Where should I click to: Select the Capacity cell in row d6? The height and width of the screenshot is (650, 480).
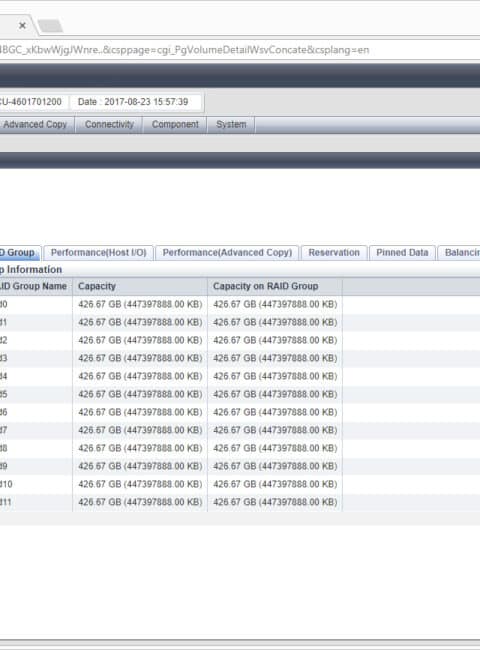click(140, 412)
